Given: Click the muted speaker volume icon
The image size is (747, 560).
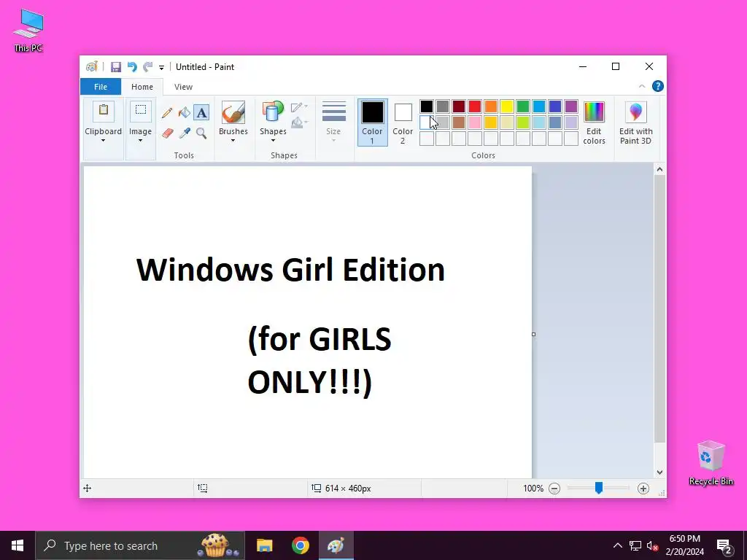Looking at the screenshot, I should 653,545.
